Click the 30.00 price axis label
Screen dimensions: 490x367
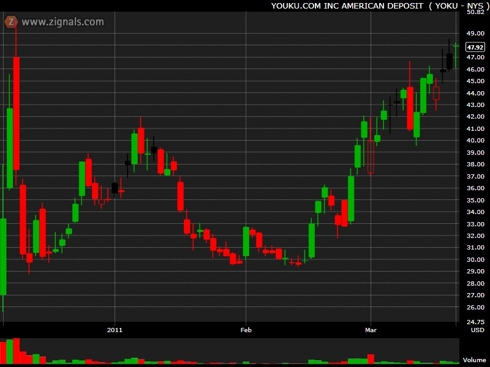coord(475,259)
